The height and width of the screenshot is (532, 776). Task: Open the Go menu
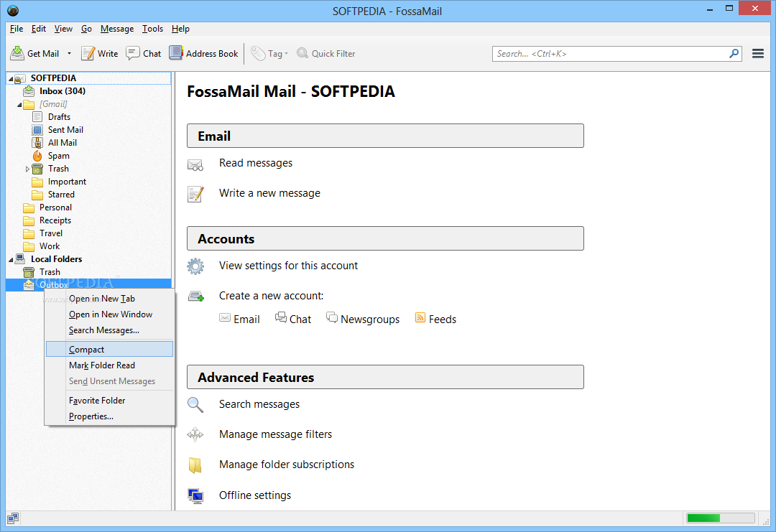pos(87,29)
